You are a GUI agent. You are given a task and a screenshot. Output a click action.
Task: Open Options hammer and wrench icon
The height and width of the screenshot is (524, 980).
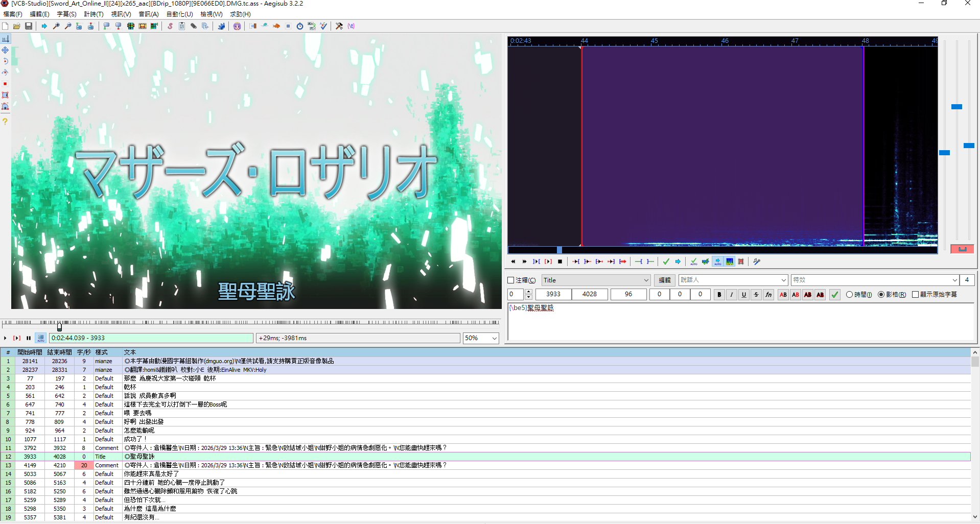coord(339,26)
